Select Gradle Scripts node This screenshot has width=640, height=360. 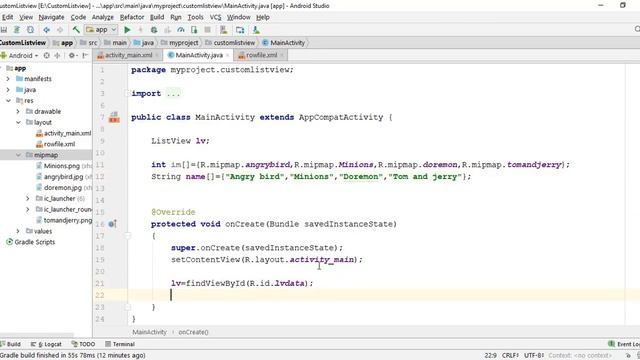pos(31,242)
